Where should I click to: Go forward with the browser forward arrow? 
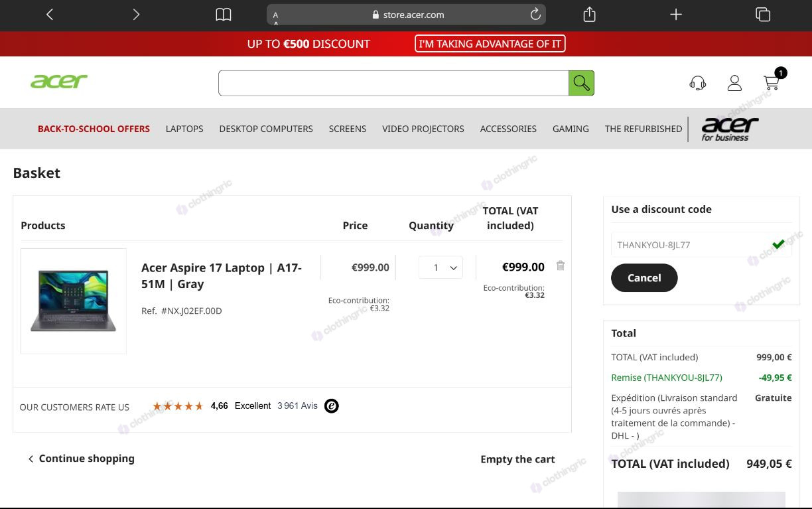(x=136, y=15)
